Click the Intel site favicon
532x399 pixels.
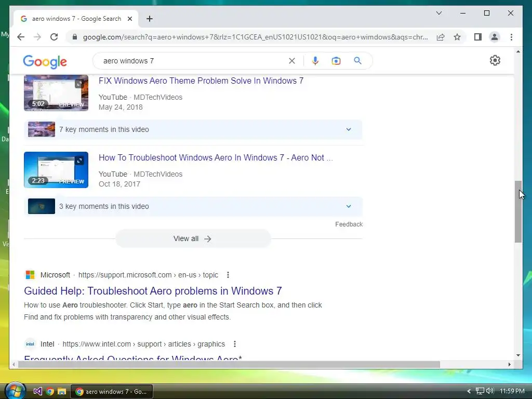pyautogui.click(x=30, y=344)
